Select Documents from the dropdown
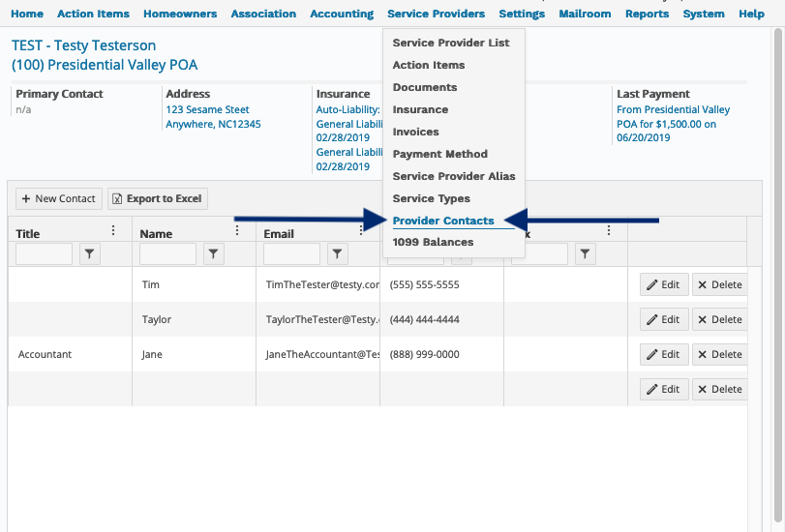Viewport: 785px width, 532px height. (x=425, y=87)
